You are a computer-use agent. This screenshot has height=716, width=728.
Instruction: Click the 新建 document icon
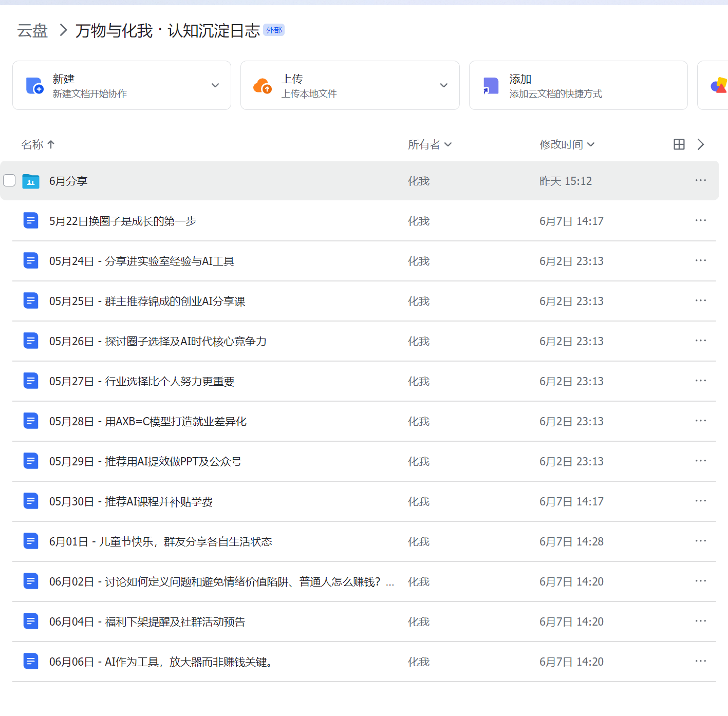[x=34, y=86]
